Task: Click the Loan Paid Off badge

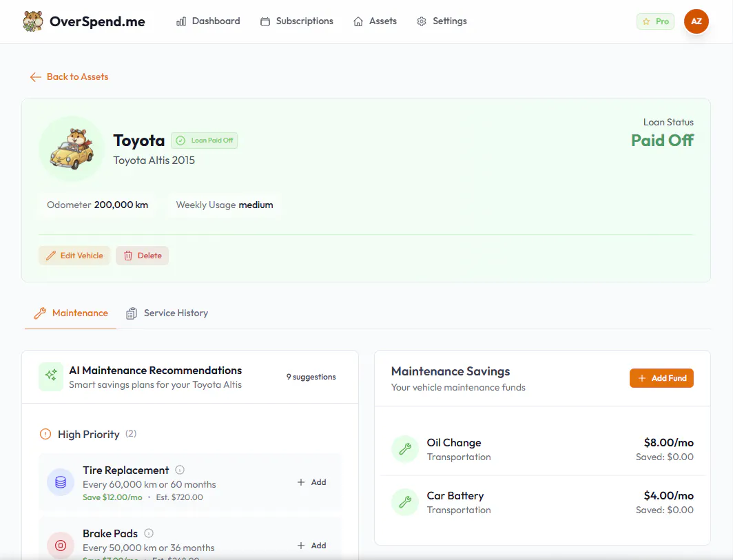Action: (205, 141)
